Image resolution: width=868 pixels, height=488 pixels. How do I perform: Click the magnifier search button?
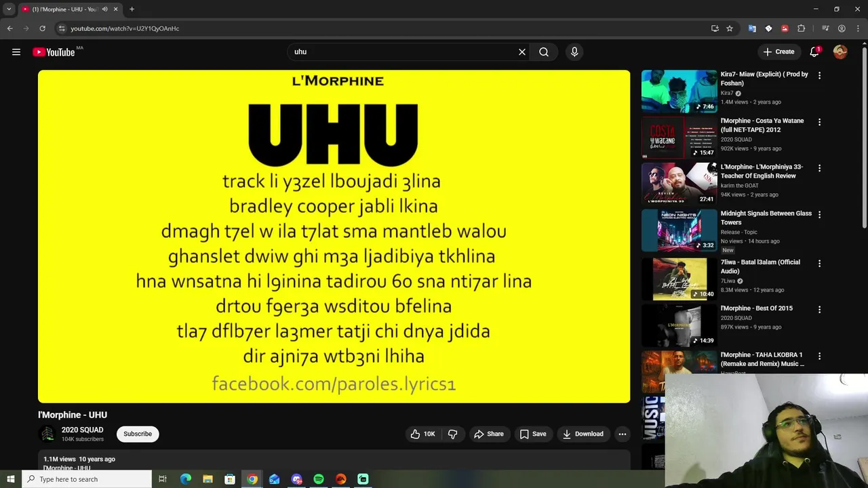[544, 52]
